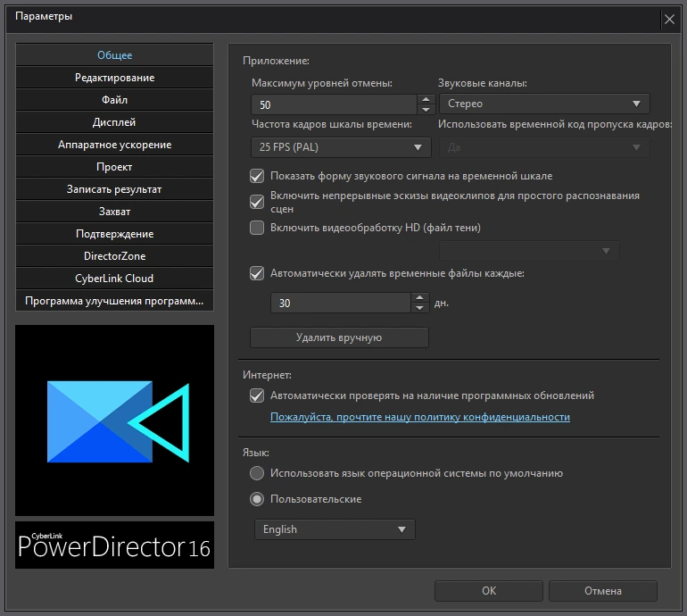The height and width of the screenshot is (616, 687).
Task: Click disabled drop frame timecode Да dropdown
Action: click(544, 147)
